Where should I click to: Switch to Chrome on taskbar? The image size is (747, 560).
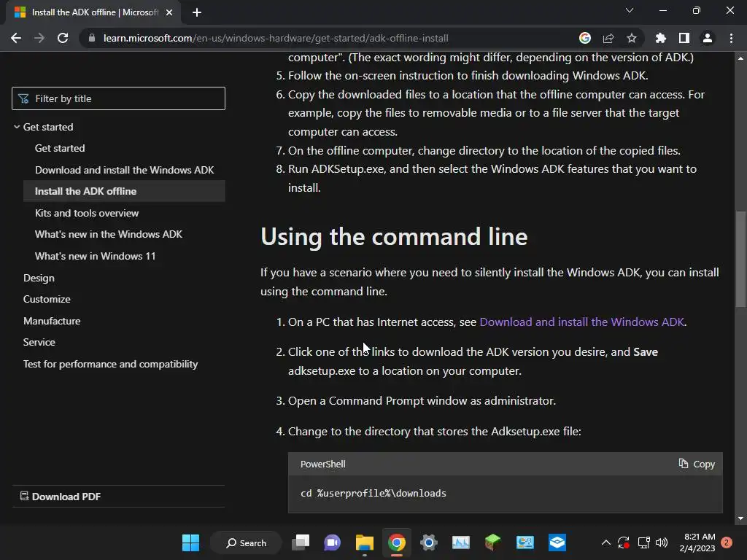[396, 542]
